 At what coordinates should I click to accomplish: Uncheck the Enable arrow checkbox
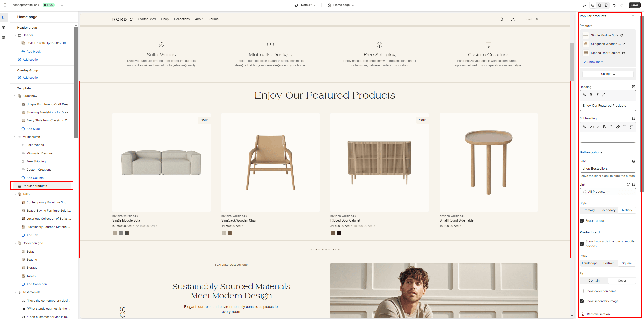coord(582,221)
